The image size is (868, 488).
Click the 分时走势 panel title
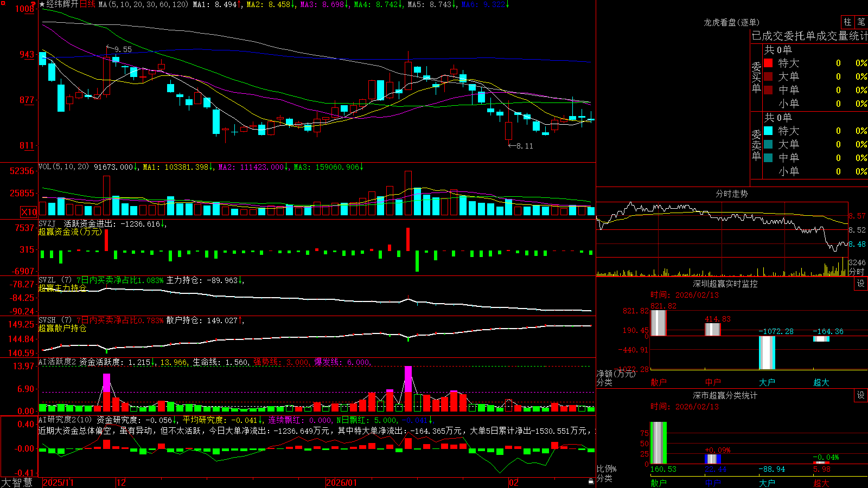731,194
